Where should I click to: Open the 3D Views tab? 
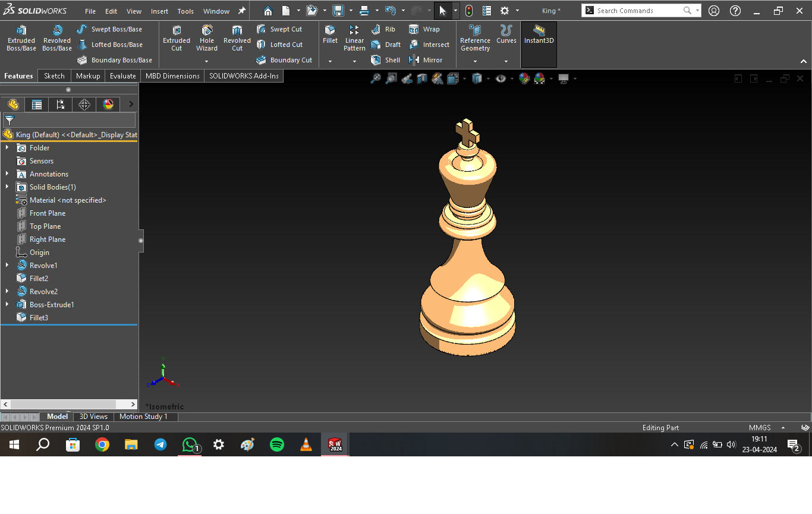point(94,417)
